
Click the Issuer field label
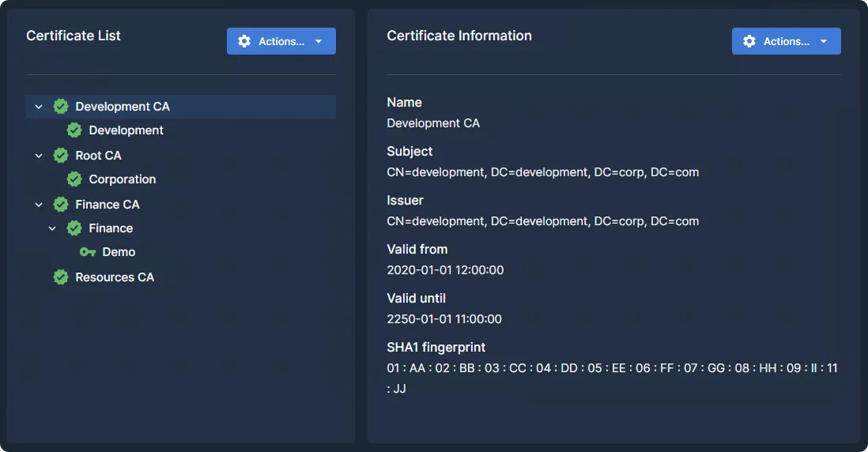(405, 200)
